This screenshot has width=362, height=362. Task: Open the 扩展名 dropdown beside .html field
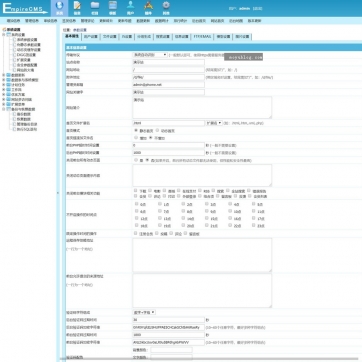214,123
